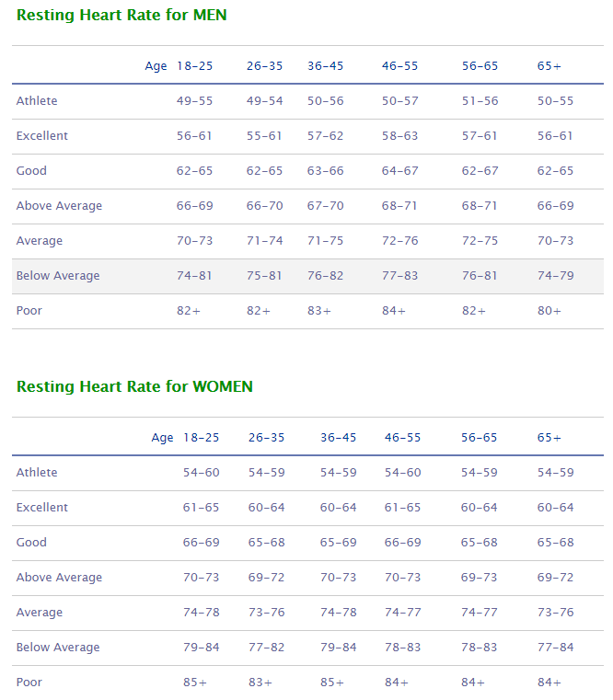Click men's Above Average value 66-70
Viewport: 613px width, 700px height.
pyautogui.click(x=264, y=206)
